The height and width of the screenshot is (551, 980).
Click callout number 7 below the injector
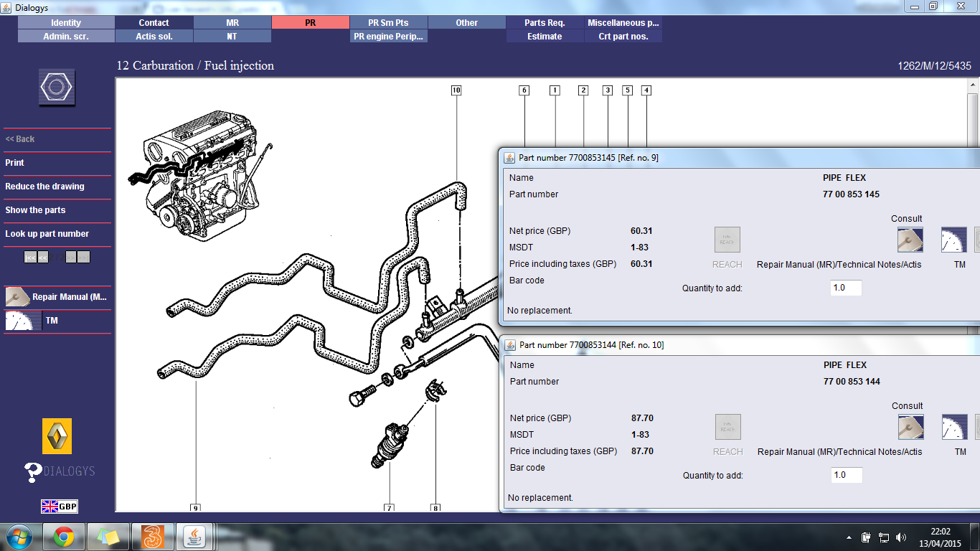pyautogui.click(x=389, y=508)
